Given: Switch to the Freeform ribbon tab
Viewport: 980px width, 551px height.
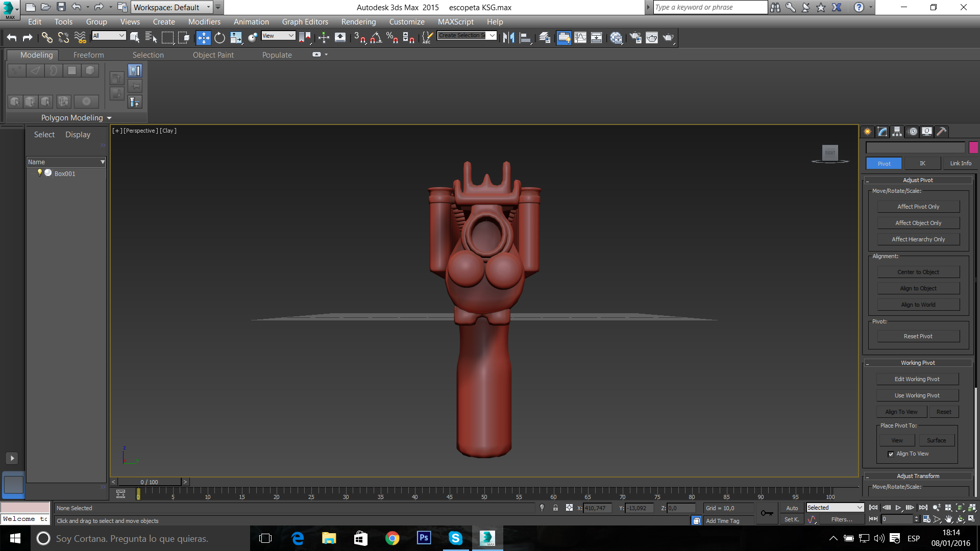Looking at the screenshot, I should pos(88,55).
